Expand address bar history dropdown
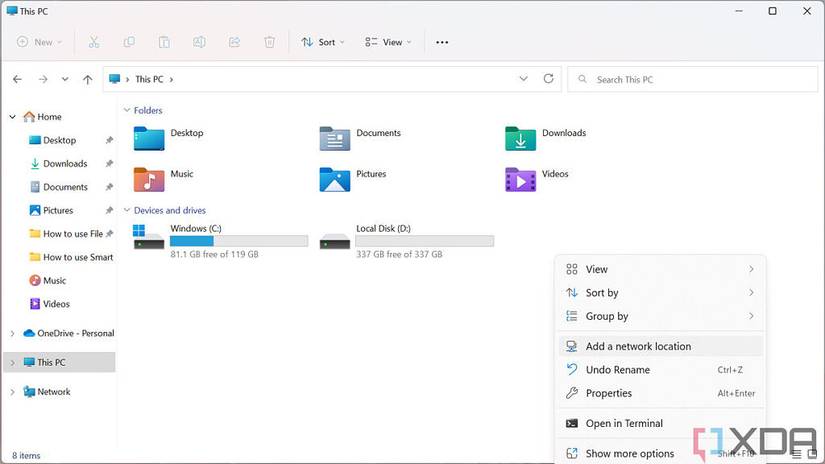 point(523,78)
